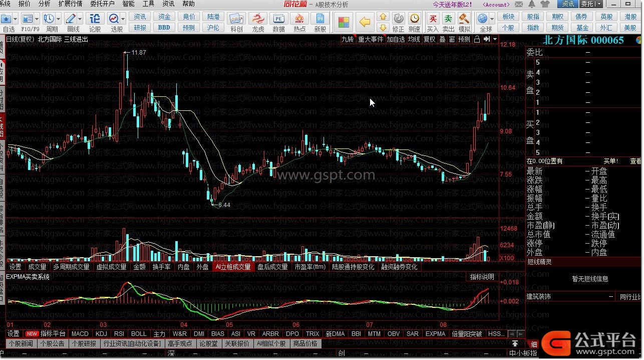Click the 测速 speed test clock icon
This screenshot has width=644, height=360.
click(x=415, y=19)
